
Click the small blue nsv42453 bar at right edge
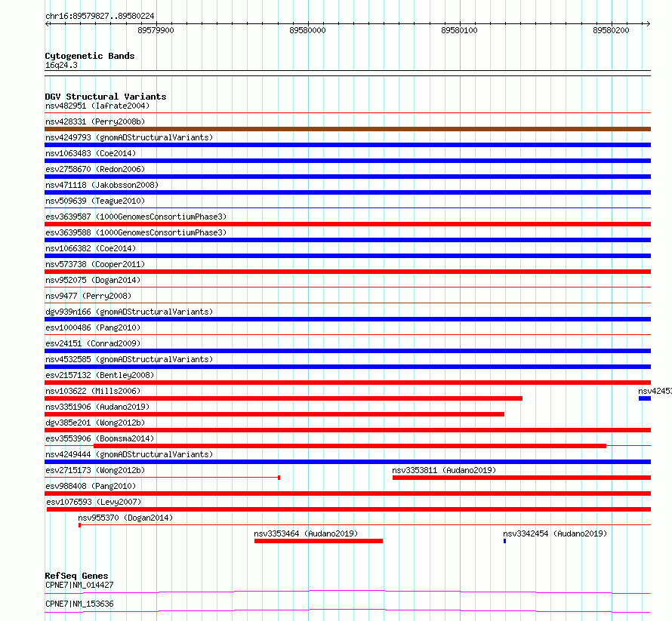click(x=645, y=398)
